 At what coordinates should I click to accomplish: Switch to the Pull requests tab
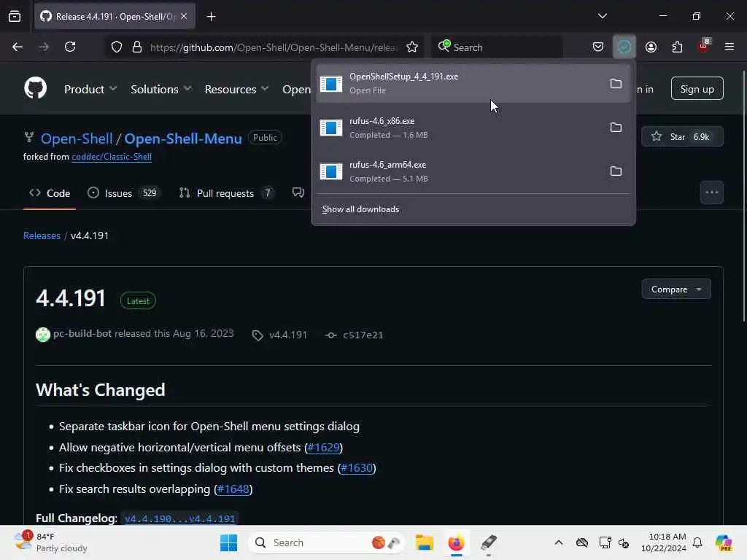click(226, 193)
